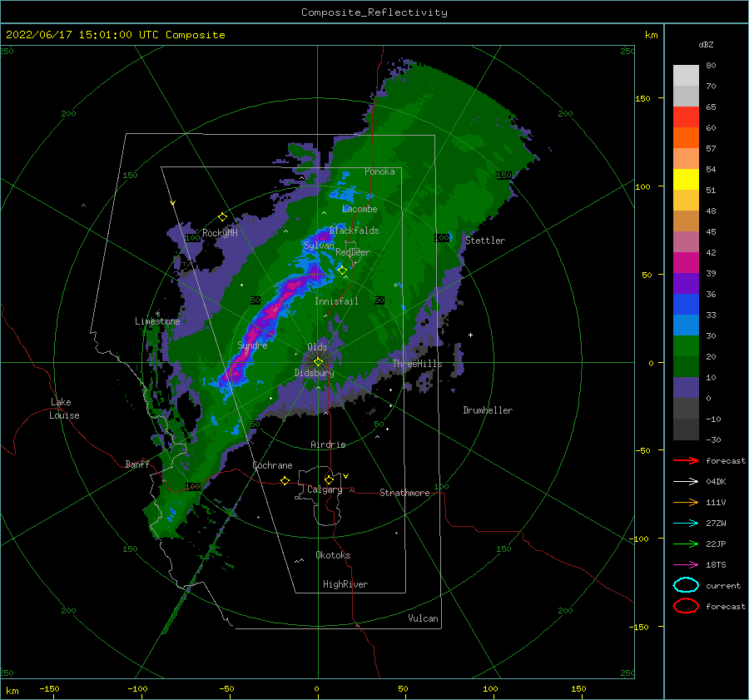Screen dimensions: 749x700
Task: Pick the green 22JP arrow legend icon
Action: click(686, 544)
